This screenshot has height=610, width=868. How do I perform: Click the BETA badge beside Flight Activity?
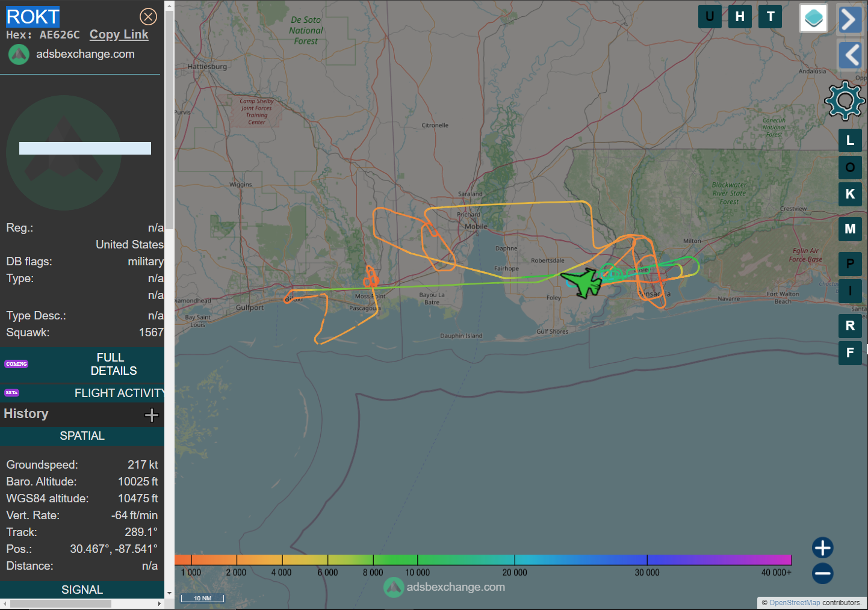tap(12, 393)
